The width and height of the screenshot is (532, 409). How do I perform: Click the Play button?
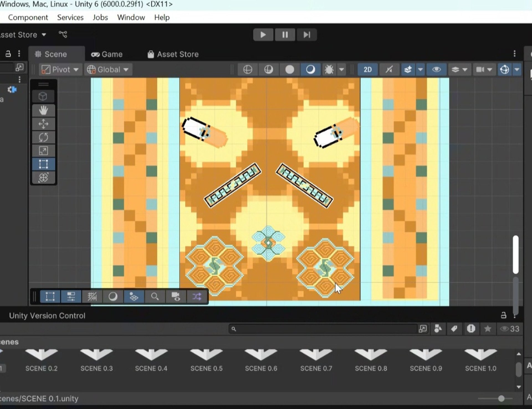click(263, 35)
